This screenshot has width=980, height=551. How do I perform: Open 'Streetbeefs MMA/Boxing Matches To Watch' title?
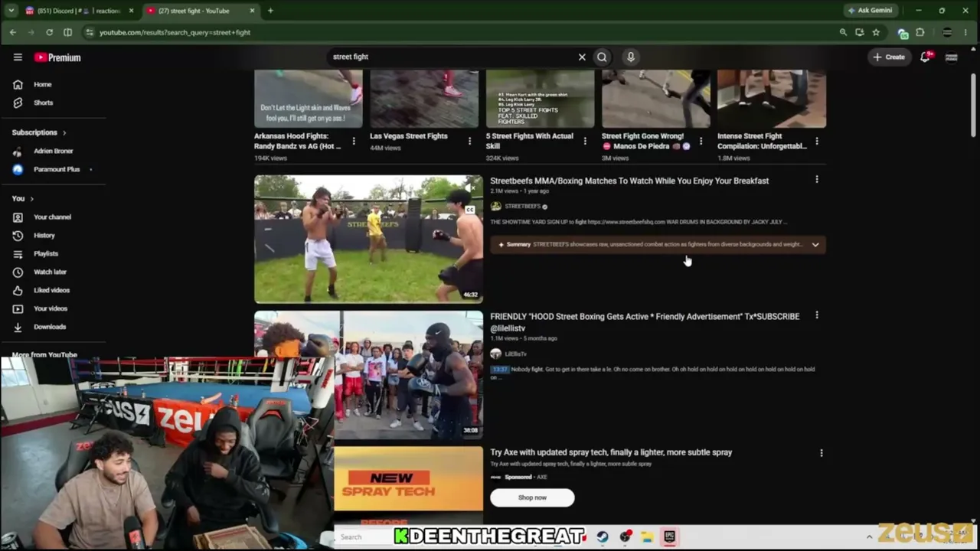click(629, 181)
